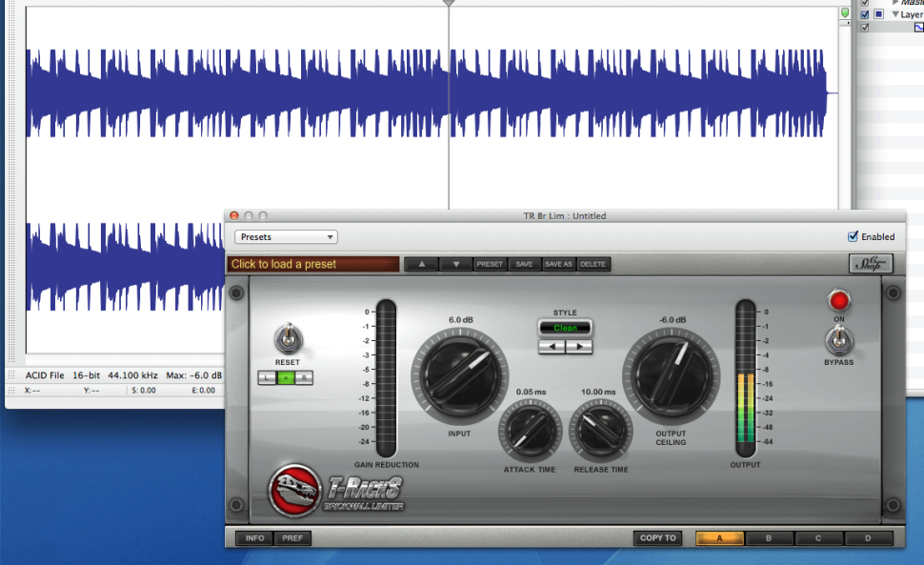This screenshot has width=924, height=565.
Task: Select the green stereo link meter button
Action: click(286, 377)
